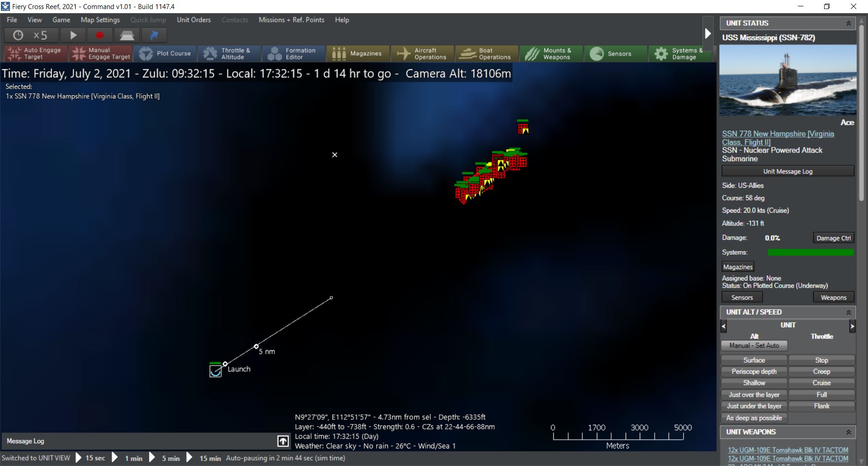
Task: Select the isolated northernmost red facility icon
Action: click(523, 128)
